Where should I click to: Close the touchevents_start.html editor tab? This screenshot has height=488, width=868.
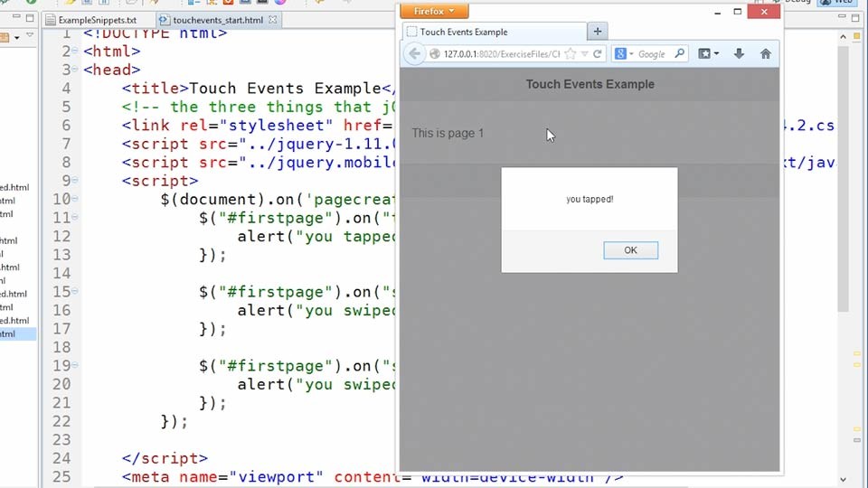(x=272, y=19)
